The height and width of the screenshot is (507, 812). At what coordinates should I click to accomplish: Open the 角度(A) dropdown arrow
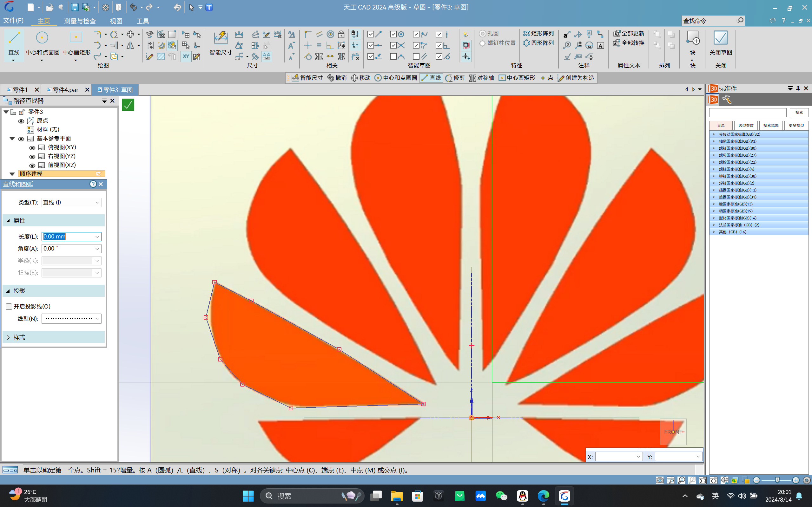[x=97, y=249]
